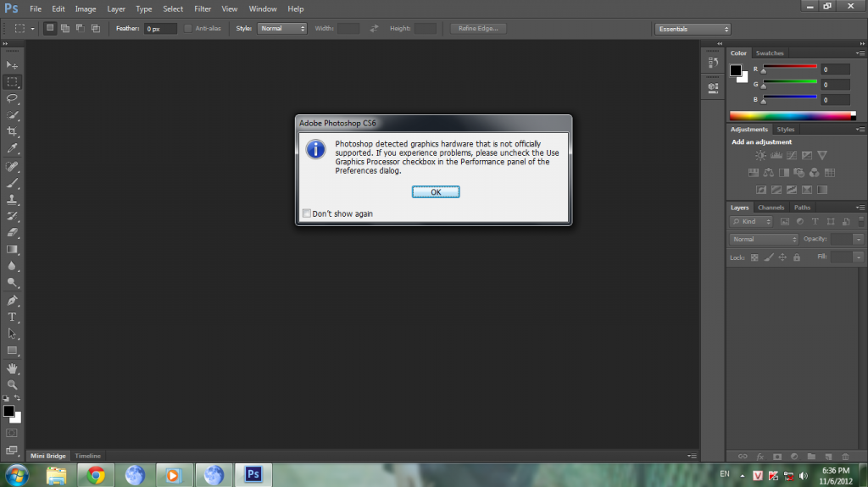Image resolution: width=868 pixels, height=487 pixels.
Task: Open the layer blend mode dropdown
Action: [764, 239]
